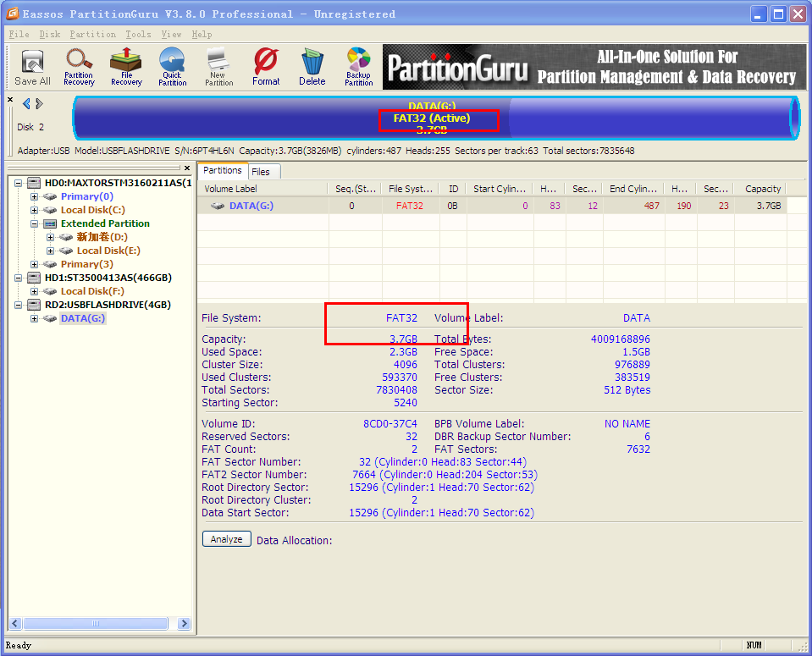Click the ID column header
The width and height of the screenshot is (812, 656).
click(453, 189)
